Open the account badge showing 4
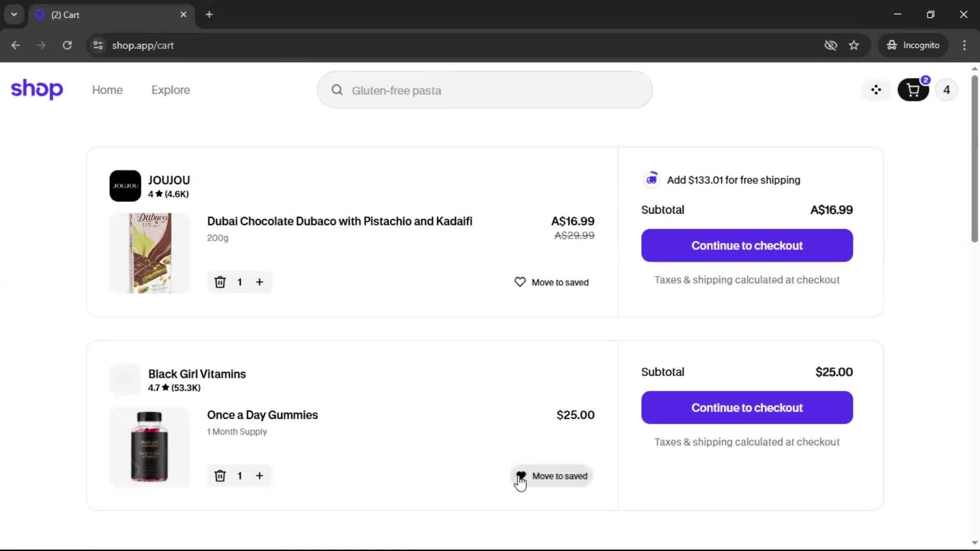The width and height of the screenshot is (980, 551). point(946,90)
